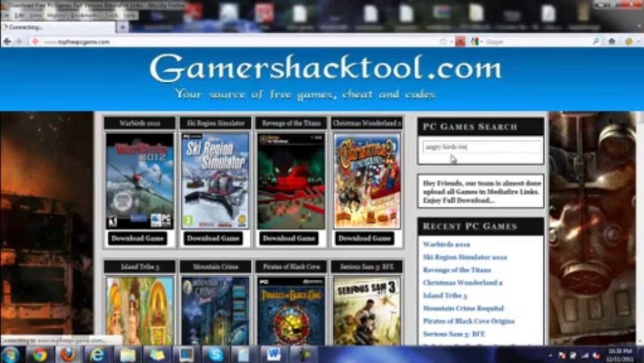644x363 pixels.
Task: Click the PC Games Search input box
Action: tap(481, 147)
